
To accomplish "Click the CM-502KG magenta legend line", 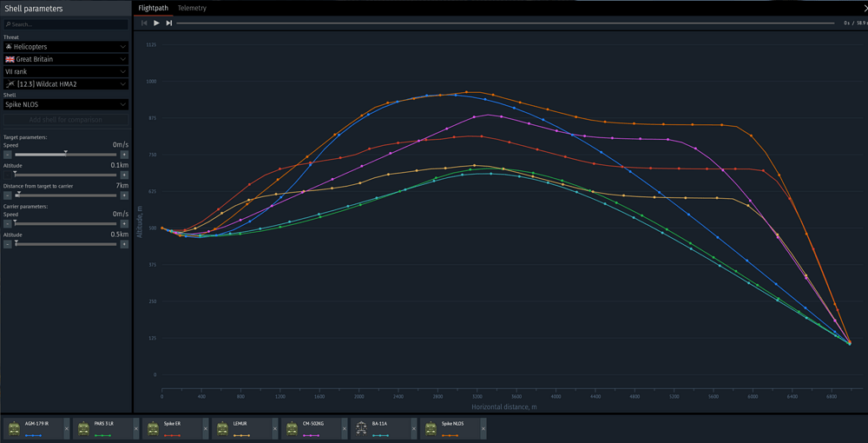I will pyautogui.click(x=311, y=435).
